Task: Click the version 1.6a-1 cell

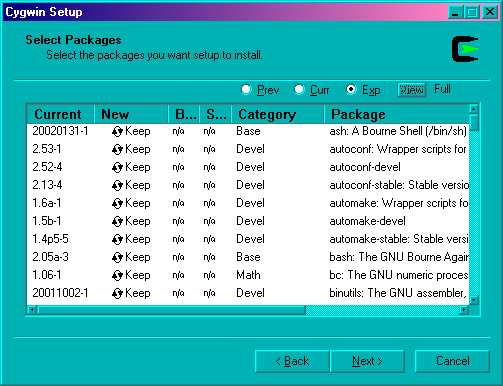Action: (x=47, y=203)
